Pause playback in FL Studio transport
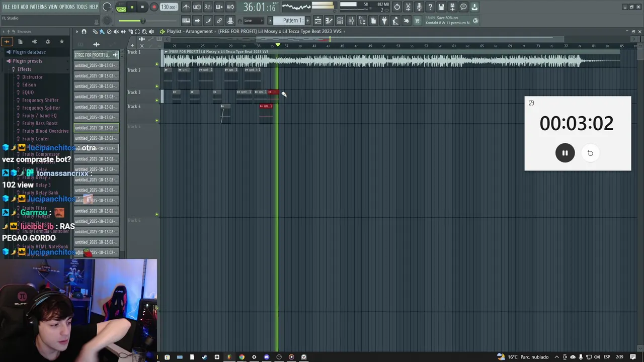 click(x=132, y=7)
